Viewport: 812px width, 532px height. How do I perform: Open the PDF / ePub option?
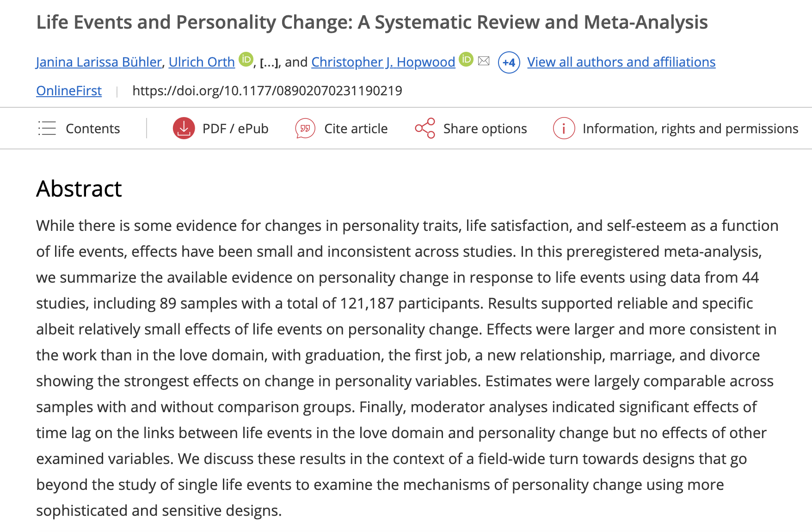tap(235, 129)
